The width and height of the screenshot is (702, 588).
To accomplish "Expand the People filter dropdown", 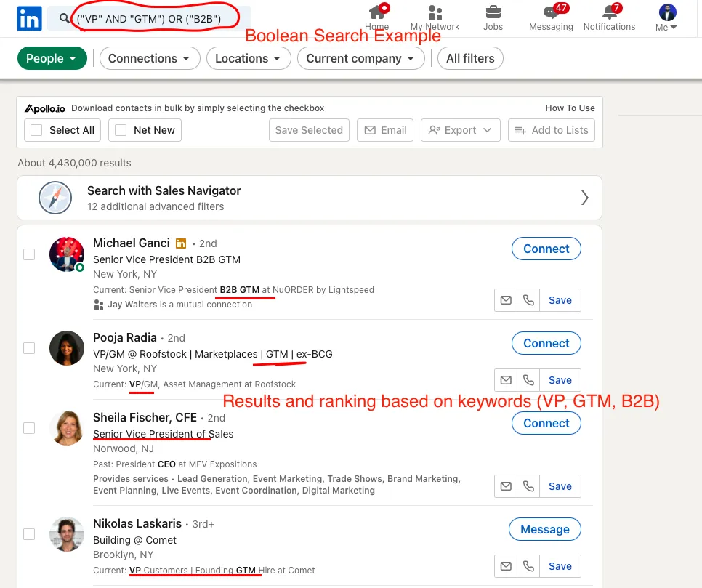I will [x=52, y=58].
